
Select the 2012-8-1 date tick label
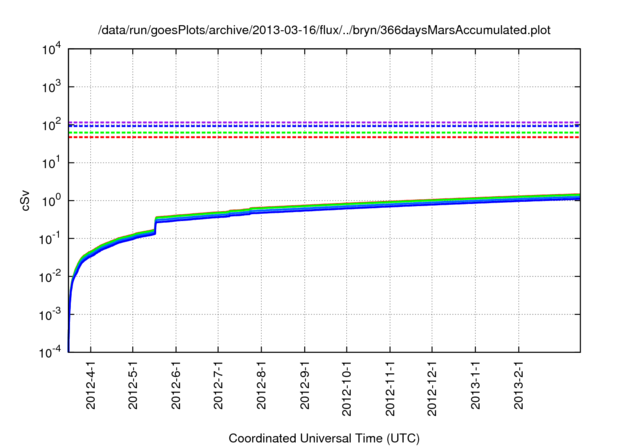pos(261,385)
